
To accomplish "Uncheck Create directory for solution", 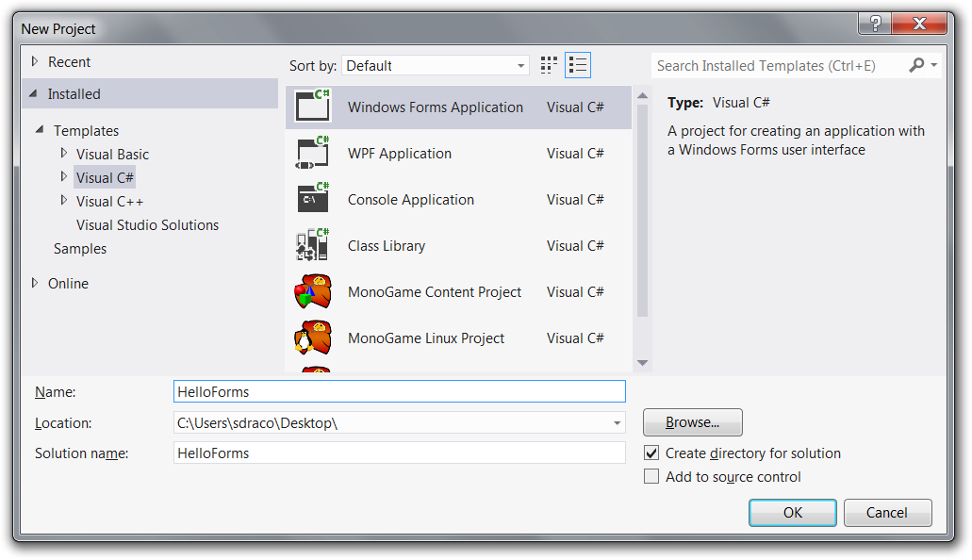I will [651, 453].
